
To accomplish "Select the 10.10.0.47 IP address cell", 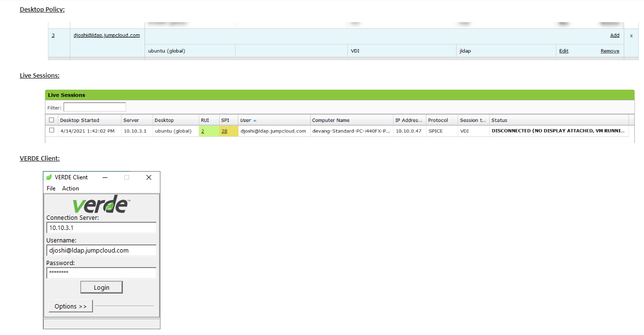I will point(409,131).
